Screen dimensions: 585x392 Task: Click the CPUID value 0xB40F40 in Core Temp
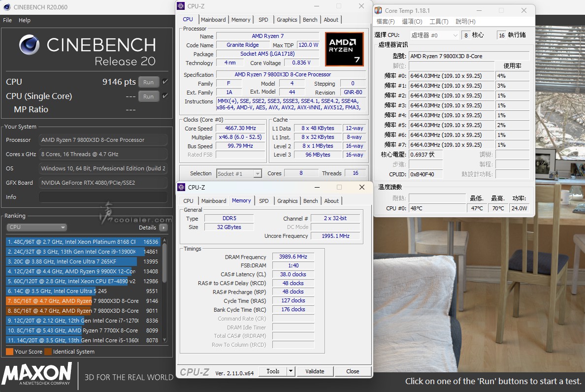(x=425, y=174)
